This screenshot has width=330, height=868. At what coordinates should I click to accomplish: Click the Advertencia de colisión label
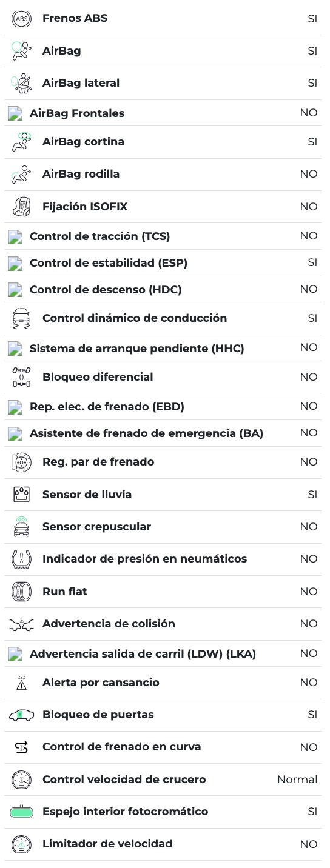click(x=109, y=624)
